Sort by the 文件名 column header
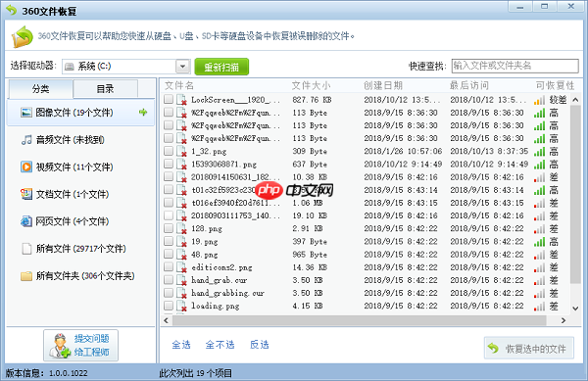Screen dimensions: 588x381 pos(179,85)
